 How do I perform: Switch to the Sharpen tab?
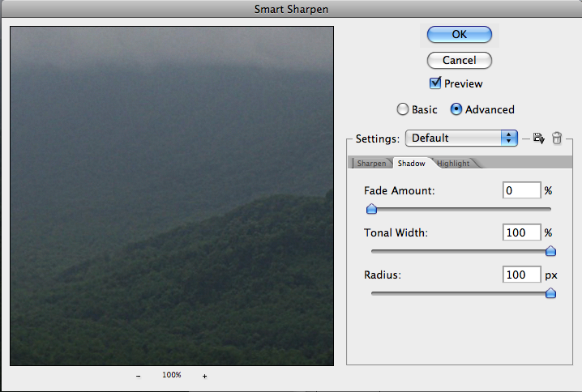point(372,164)
